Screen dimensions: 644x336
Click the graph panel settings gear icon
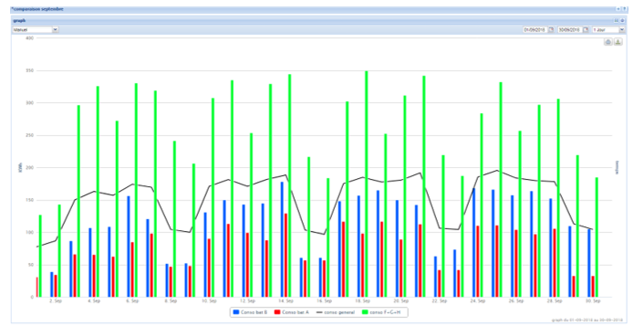pos(623,20)
